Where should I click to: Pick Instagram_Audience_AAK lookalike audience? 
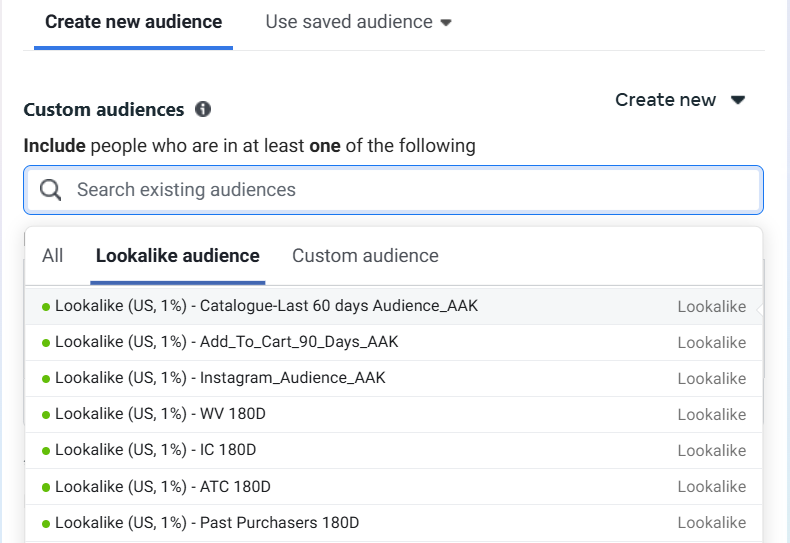(393, 378)
